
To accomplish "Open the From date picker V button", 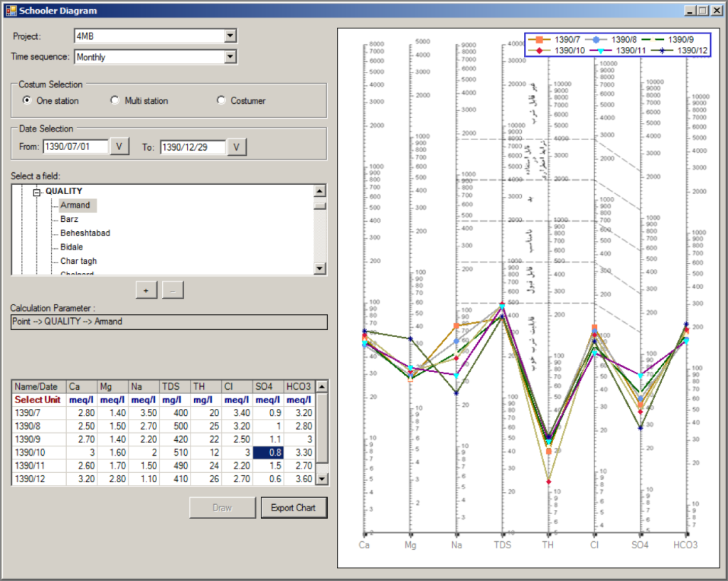I will coord(119,146).
